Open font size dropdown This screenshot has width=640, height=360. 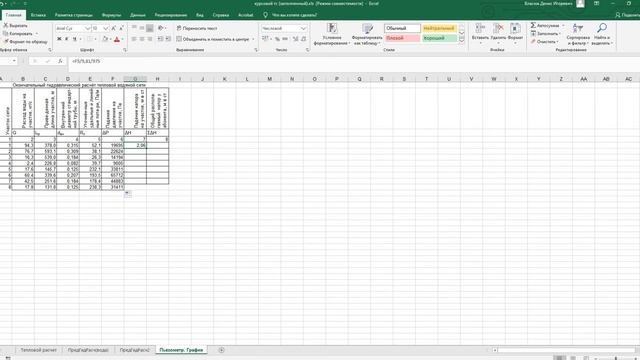tap(106, 28)
